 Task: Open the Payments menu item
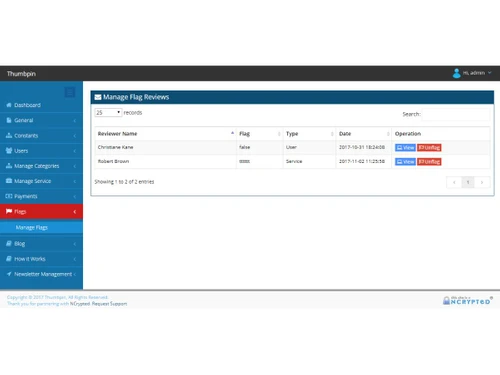[x=41, y=196]
